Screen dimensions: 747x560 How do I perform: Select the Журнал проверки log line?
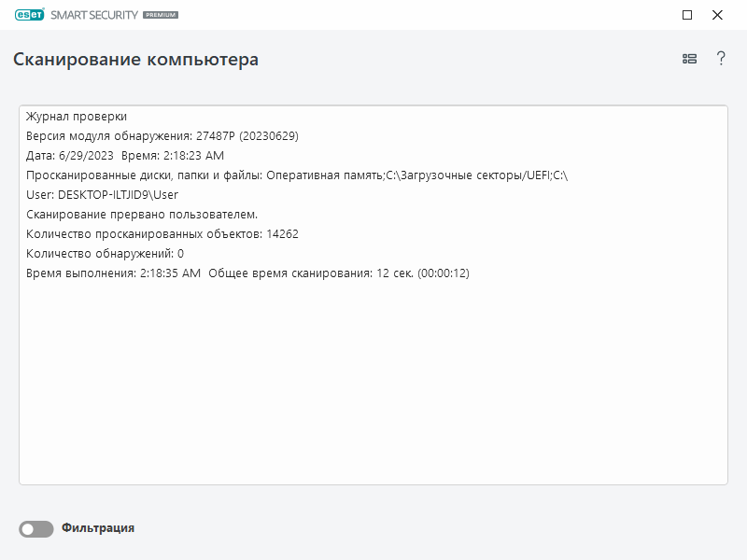click(77, 117)
